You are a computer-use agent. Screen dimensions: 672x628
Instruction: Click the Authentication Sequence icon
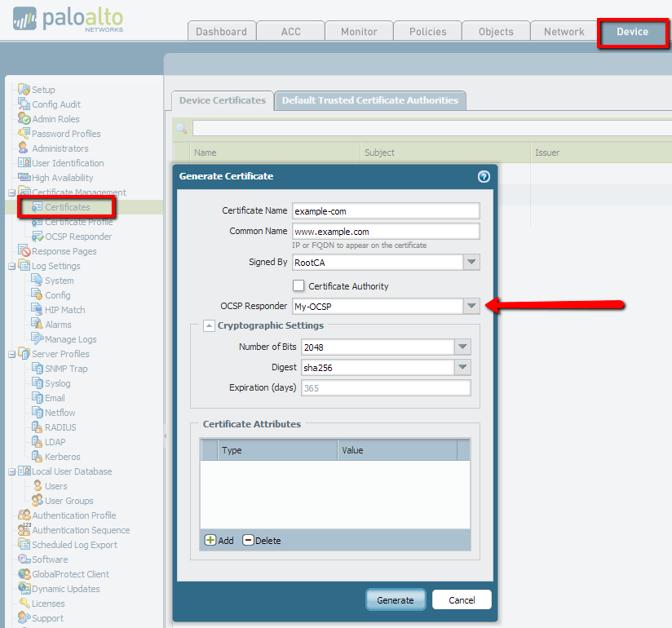click(24, 529)
